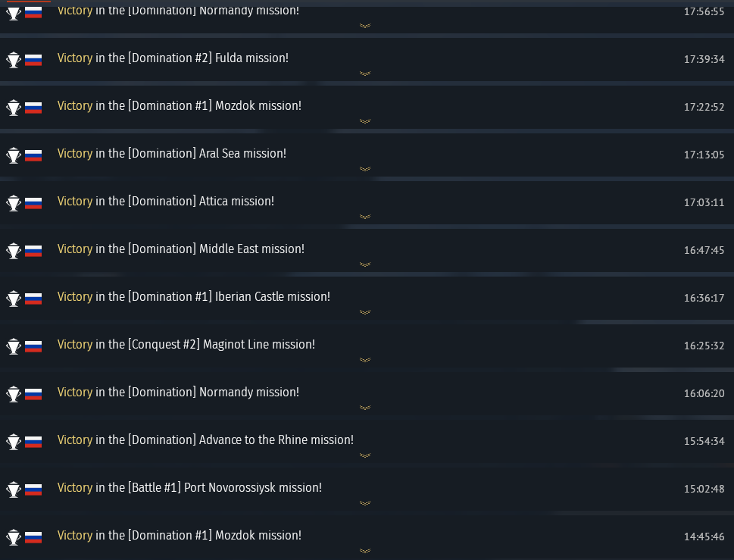Expand details of the Fulda mission entry
The image size is (734, 560).
(365, 74)
